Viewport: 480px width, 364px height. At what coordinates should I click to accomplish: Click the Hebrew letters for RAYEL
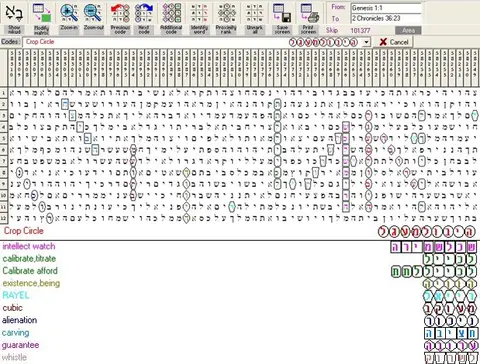pyautogui.click(x=451, y=296)
